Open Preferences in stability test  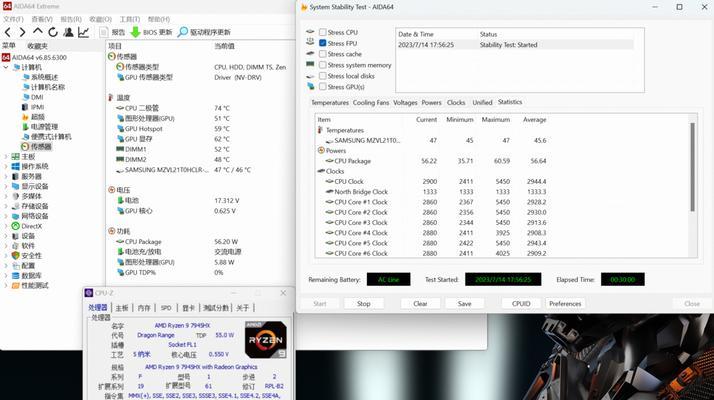565,303
